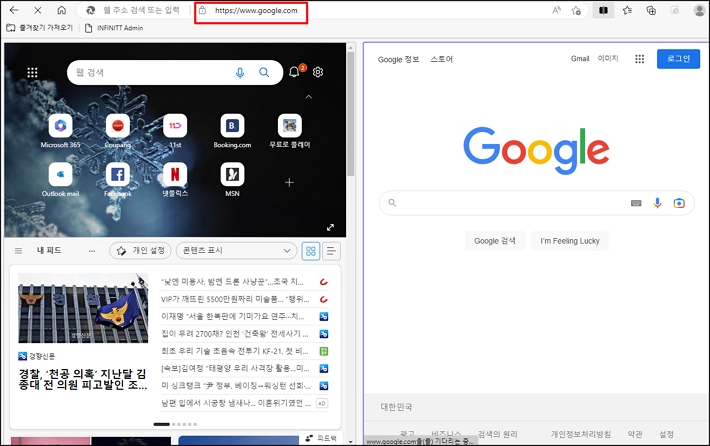This screenshot has height=446, width=710.
Task: Switch feed to grid view
Action: (311, 251)
